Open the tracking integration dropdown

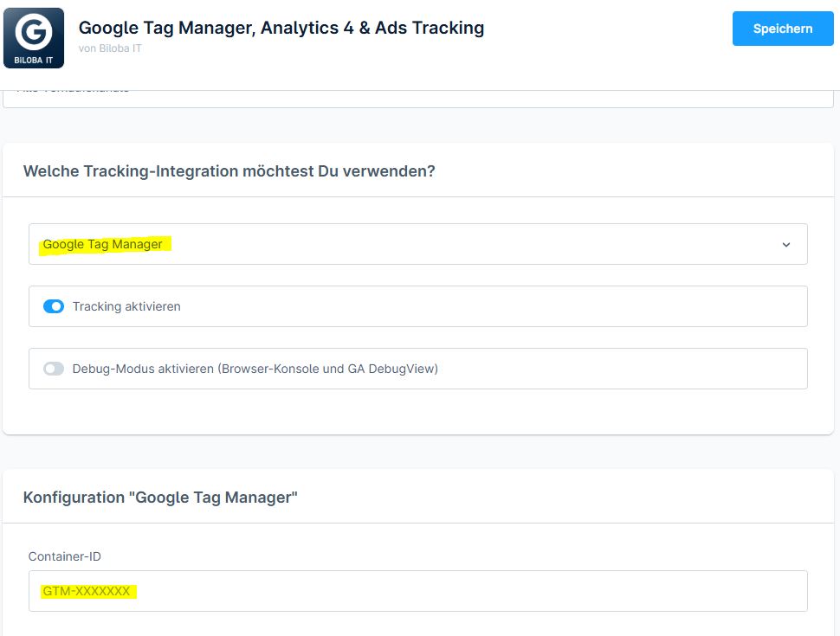418,244
